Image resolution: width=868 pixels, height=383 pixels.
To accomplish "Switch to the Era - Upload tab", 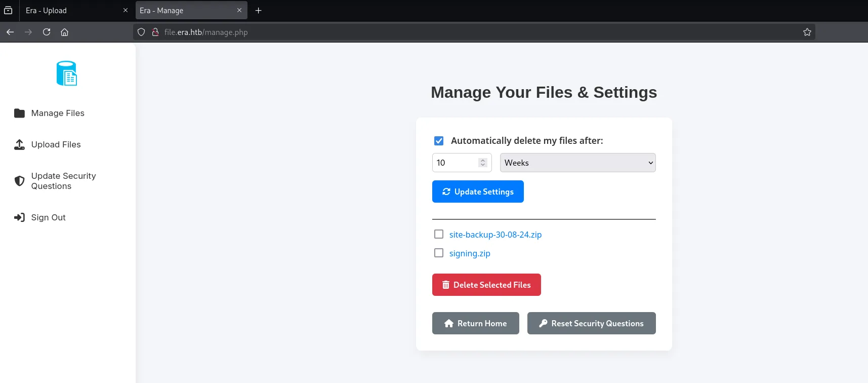I will tap(71, 10).
